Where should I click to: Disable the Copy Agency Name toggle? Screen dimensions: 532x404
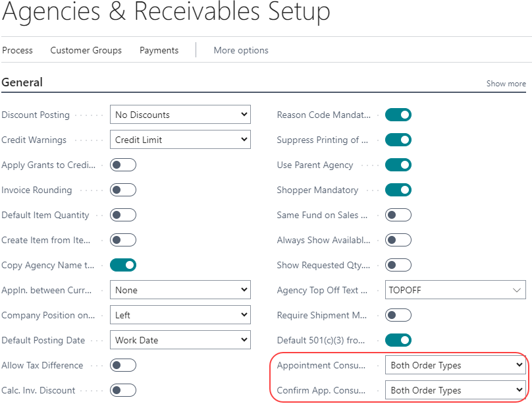click(x=123, y=265)
